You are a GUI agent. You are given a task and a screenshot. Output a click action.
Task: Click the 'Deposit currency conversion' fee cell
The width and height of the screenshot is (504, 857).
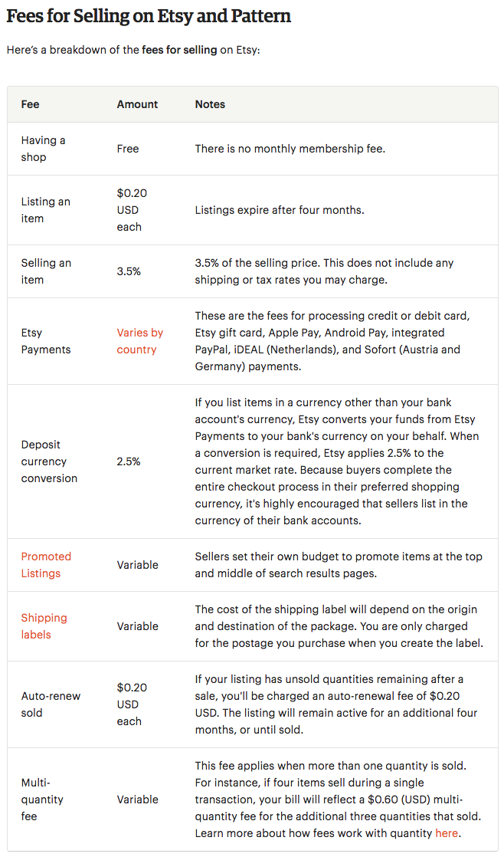tap(49, 461)
